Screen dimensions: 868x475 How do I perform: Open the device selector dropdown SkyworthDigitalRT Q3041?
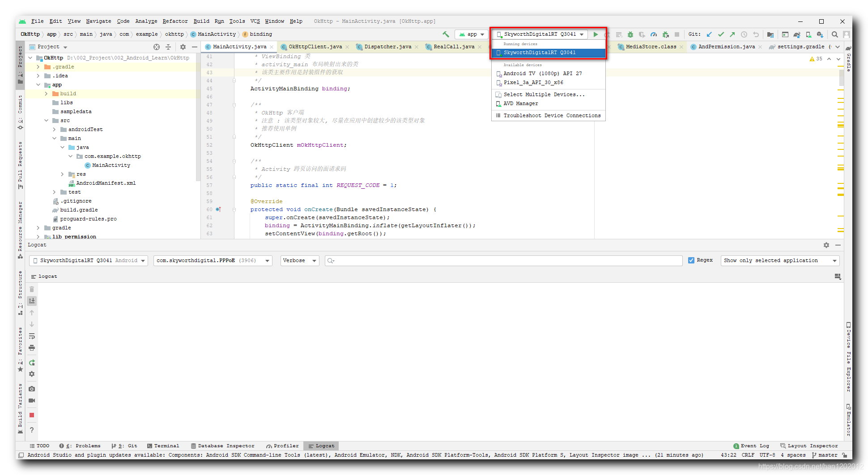tap(540, 34)
